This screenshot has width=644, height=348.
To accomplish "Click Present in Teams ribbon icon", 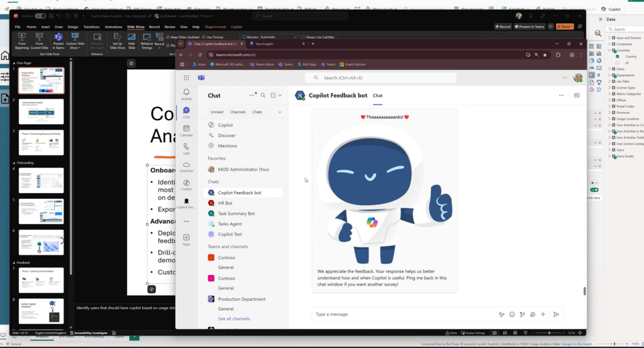I will [58, 41].
